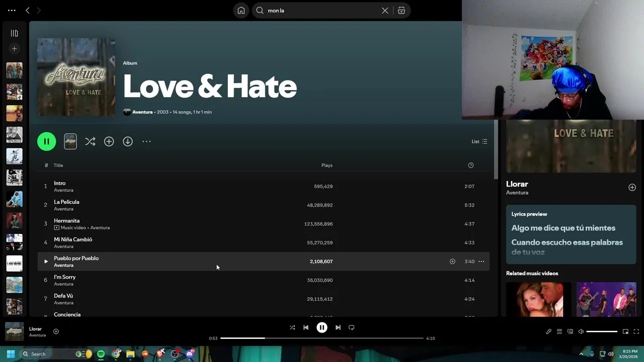644x362 pixels.
Task: Create a new playlist with plus icon
Action: (x=14, y=49)
